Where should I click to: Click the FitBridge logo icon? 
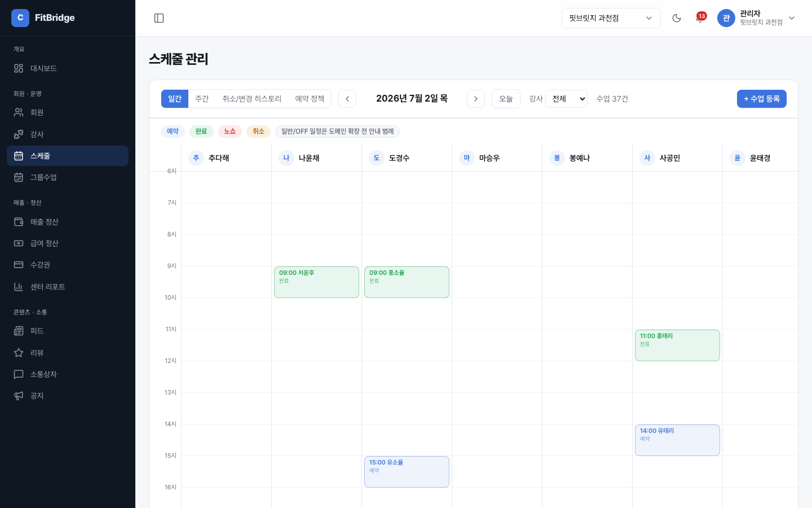20,18
